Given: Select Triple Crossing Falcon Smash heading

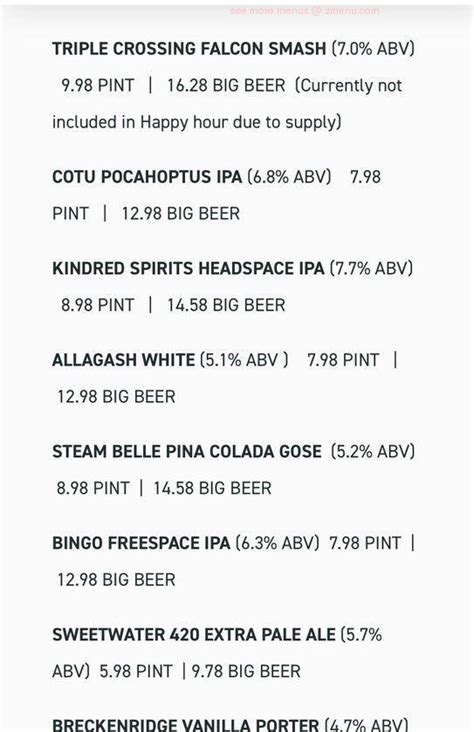Looking at the screenshot, I should click(x=189, y=49).
